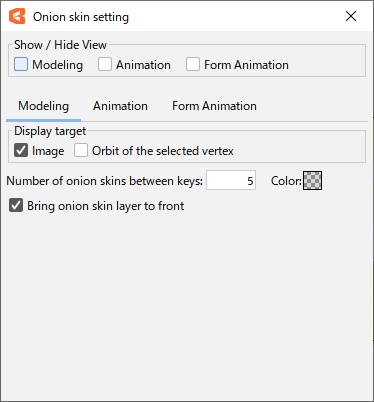Screen dimensions: 374x402
Task: Click the 'Image' label next to its checkbox
Action: pyautogui.click(x=48, y=151)
